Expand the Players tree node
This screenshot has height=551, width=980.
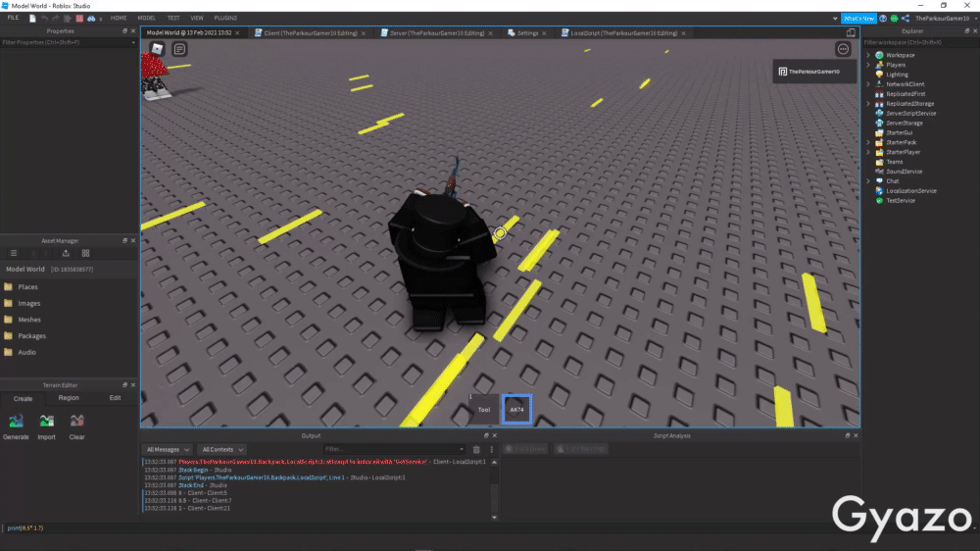pyautogui.click(x=868, y=65)
